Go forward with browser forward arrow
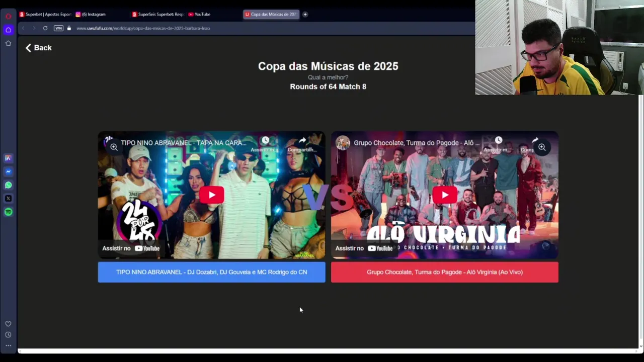Image resolution: width=644 pixels, height=362 pixels. point(34,28)
